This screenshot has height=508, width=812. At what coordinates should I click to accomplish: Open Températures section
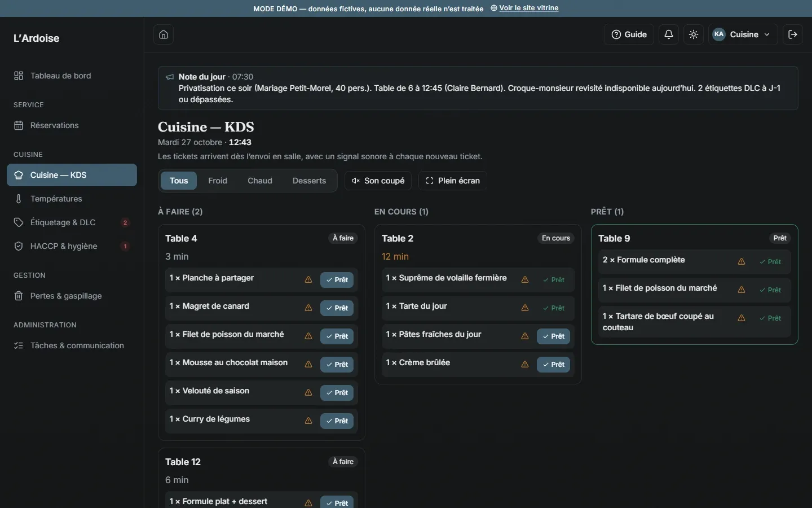click(x=72, y=199)
